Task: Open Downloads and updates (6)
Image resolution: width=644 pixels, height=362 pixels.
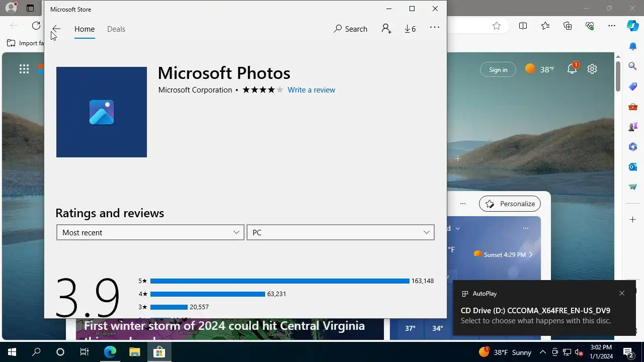Action: [410, 29]
